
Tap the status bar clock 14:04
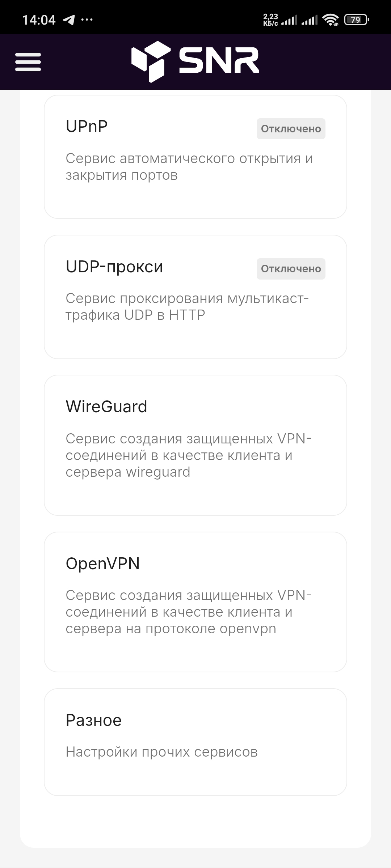click(x=39, y=20)
